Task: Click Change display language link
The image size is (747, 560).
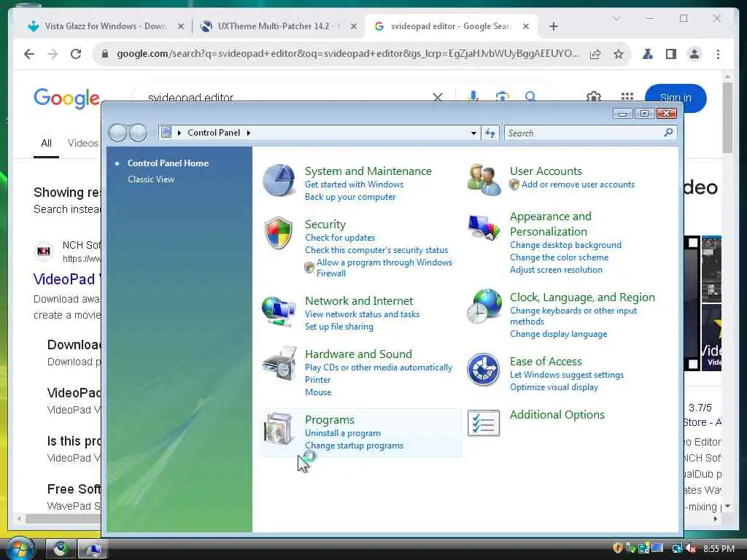Action: (558, 334)
